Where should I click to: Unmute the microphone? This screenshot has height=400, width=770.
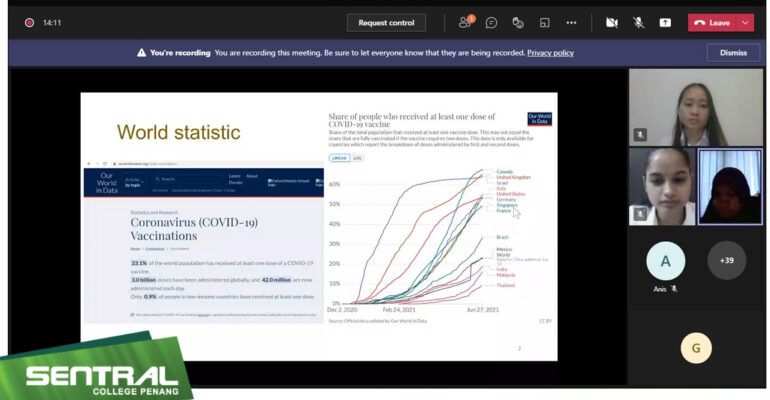point(638,23)
